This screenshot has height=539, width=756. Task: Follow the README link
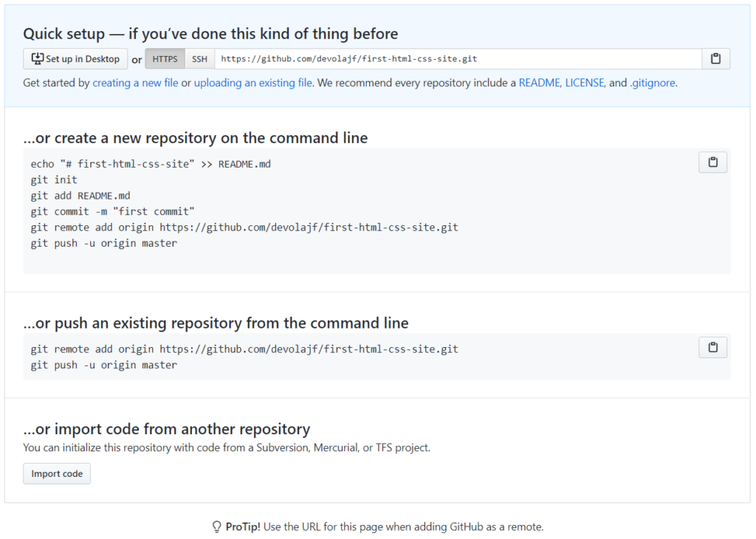(539, 83)
